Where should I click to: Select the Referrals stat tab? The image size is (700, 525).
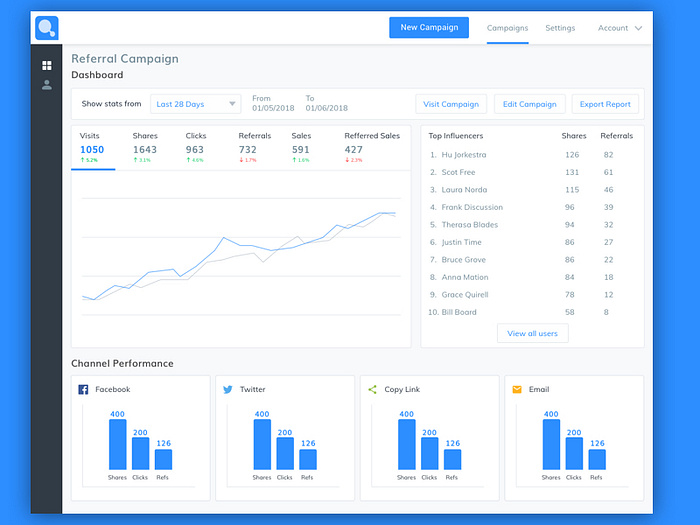(x=255, y=148)
